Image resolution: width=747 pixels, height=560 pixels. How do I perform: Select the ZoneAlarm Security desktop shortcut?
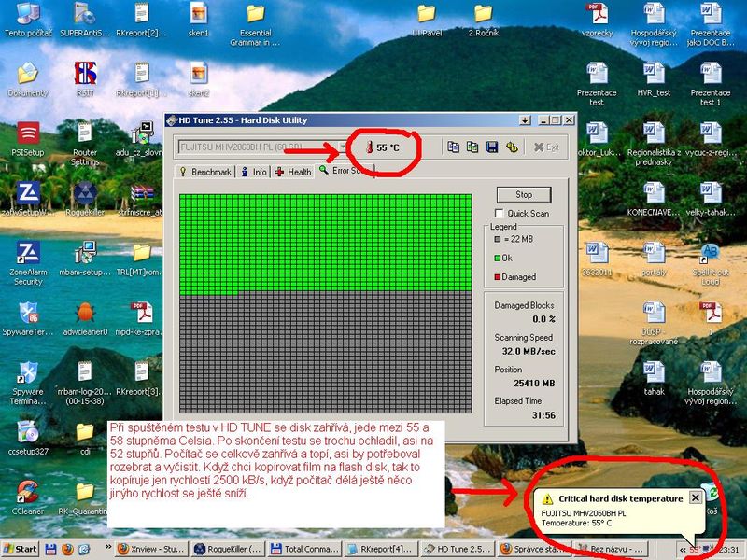coord(28,263)
